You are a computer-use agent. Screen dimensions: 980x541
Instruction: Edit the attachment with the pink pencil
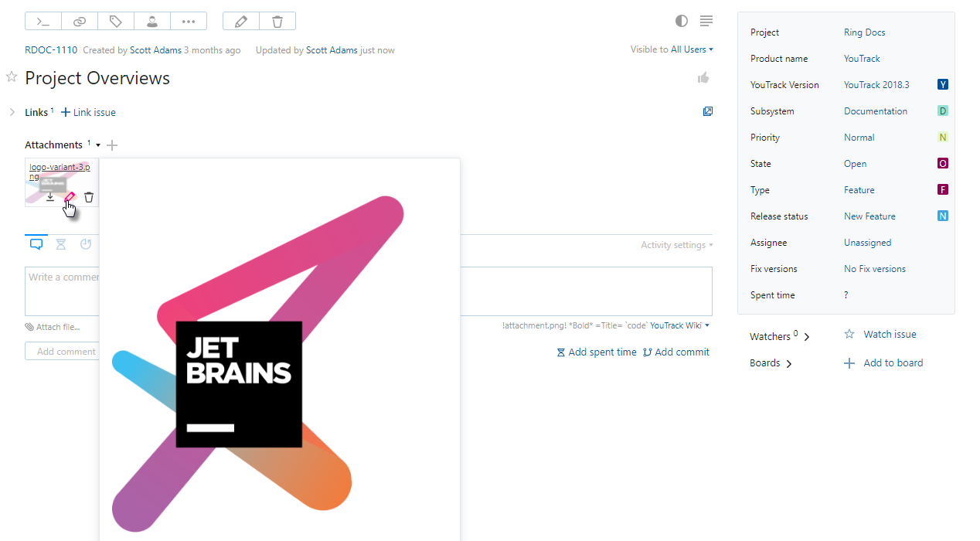point(70,197)
